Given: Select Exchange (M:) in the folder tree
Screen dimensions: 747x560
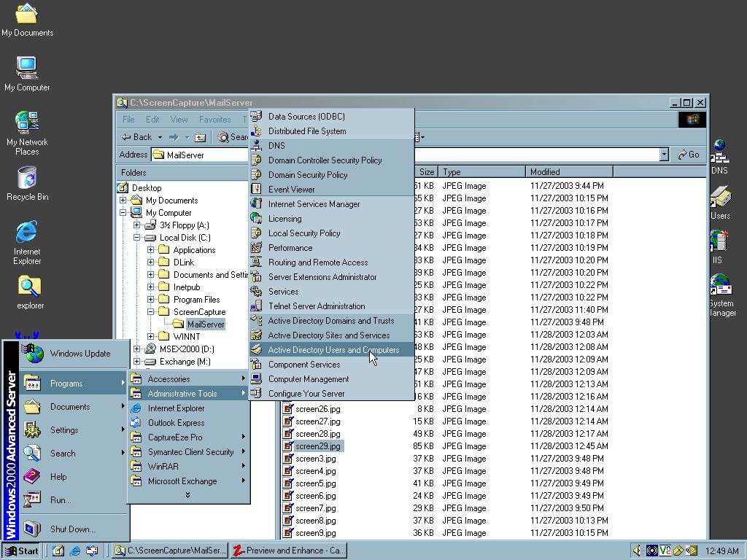Looking at the screenshot, I should coord(178,362).
